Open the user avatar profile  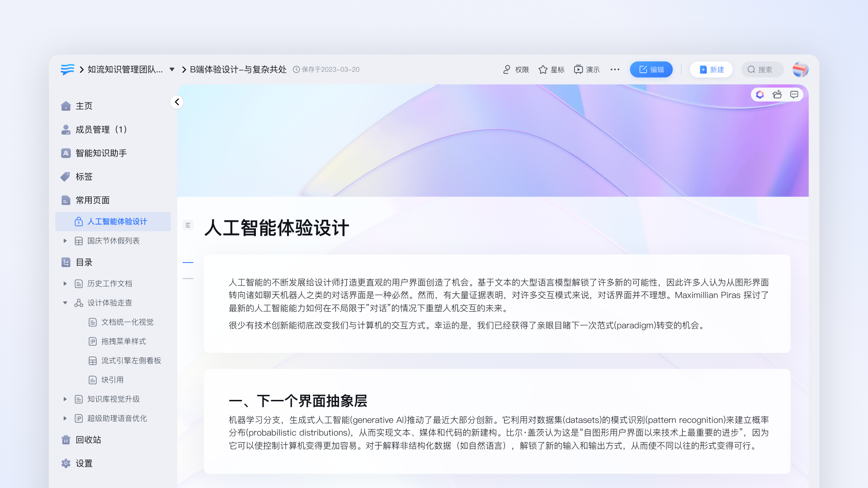(x=800, y=70)
